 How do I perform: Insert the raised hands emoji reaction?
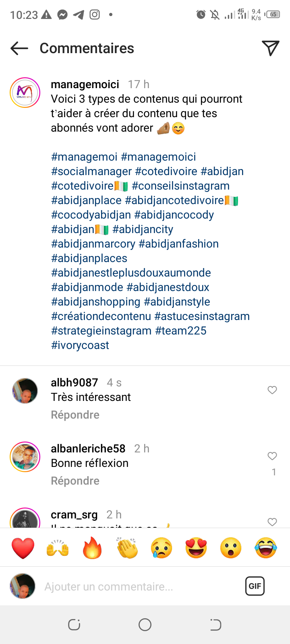[x=58, y=548]
